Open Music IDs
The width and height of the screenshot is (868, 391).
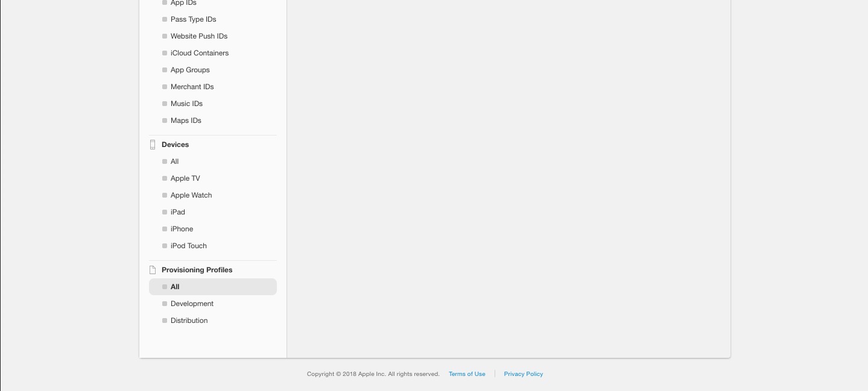click(x=186, y=104)
